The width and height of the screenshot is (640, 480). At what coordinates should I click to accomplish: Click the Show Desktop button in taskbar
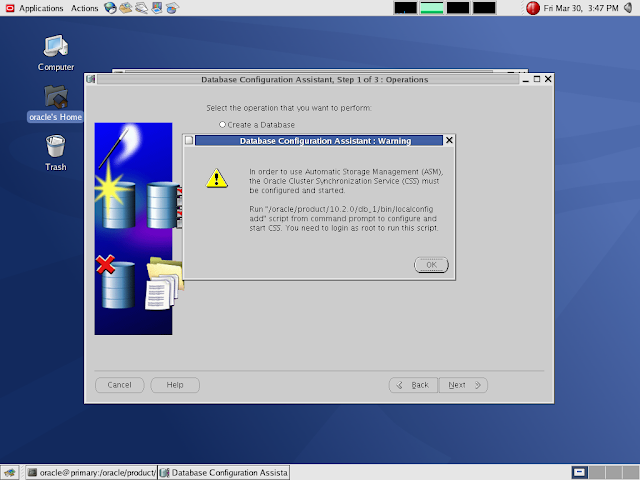(x=10, y=473)
